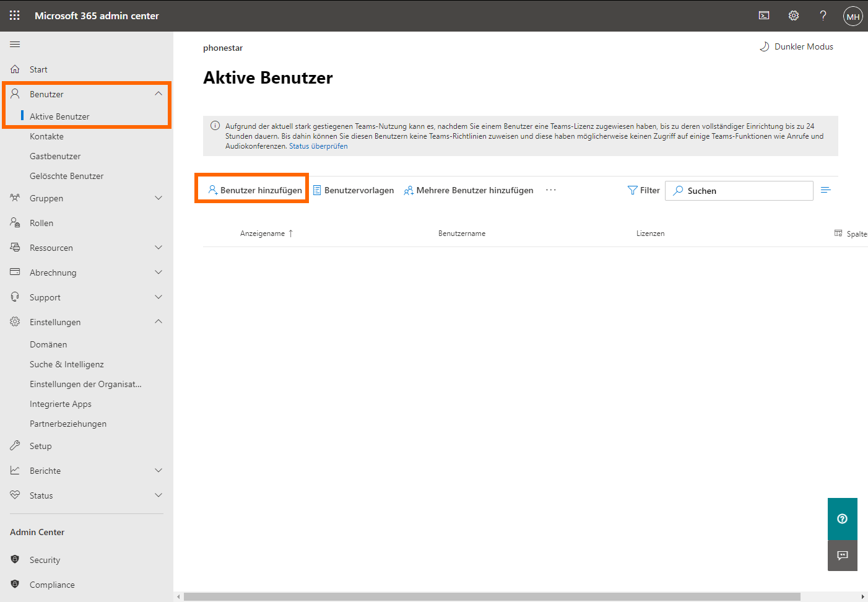Click the Setup wrench icon
Viewport: 868px width, 602px height.
pos(15,445)
